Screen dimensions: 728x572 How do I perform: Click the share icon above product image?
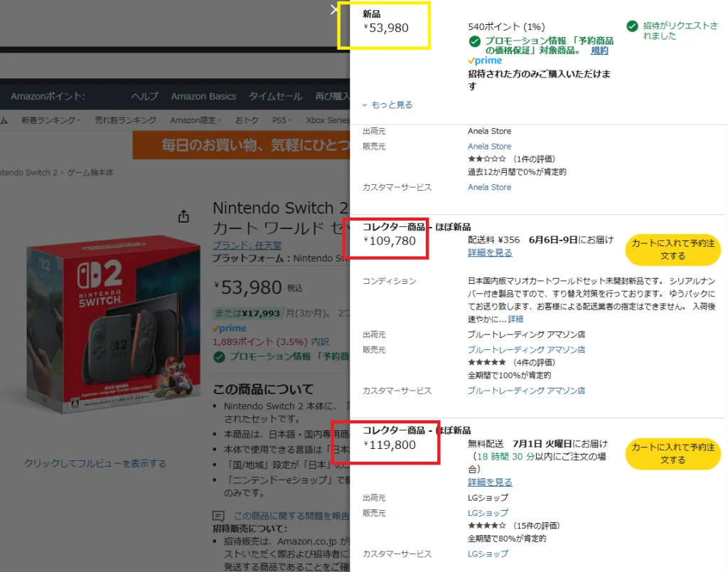(x=183, y=216)
